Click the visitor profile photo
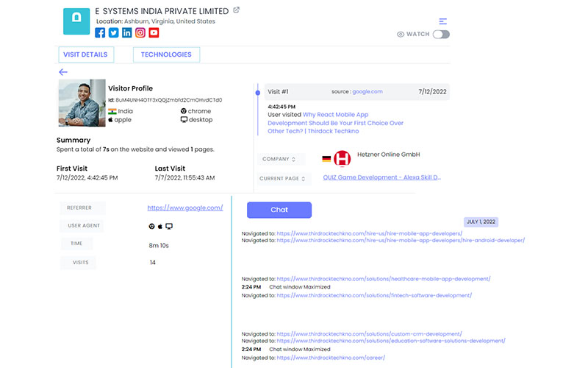The height and width of the screenshot is (368, 588). [82, 103]
